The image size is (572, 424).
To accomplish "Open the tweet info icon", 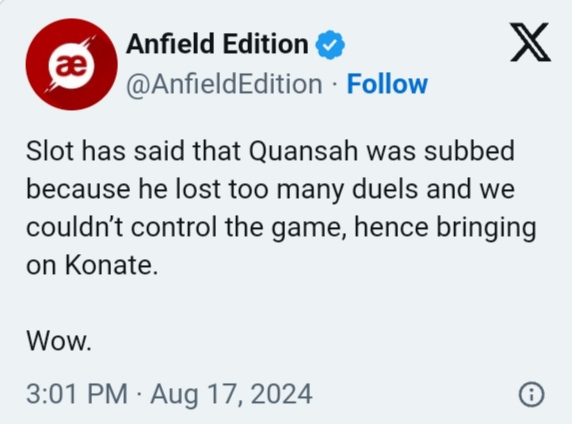I will [x=532, y=394].
